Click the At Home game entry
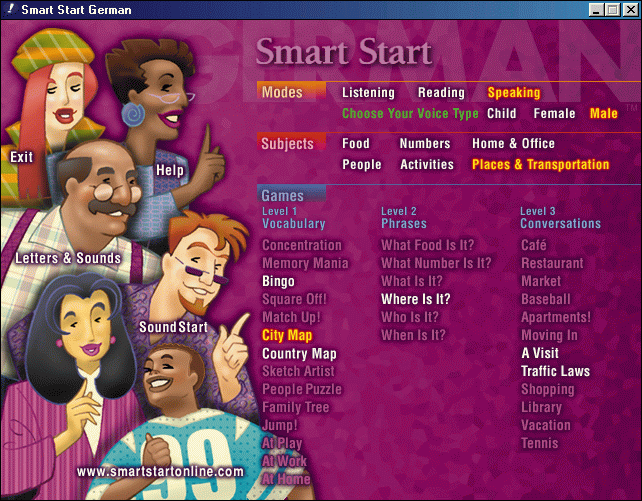This screenshot has height=501, width=642. point(286,479)
